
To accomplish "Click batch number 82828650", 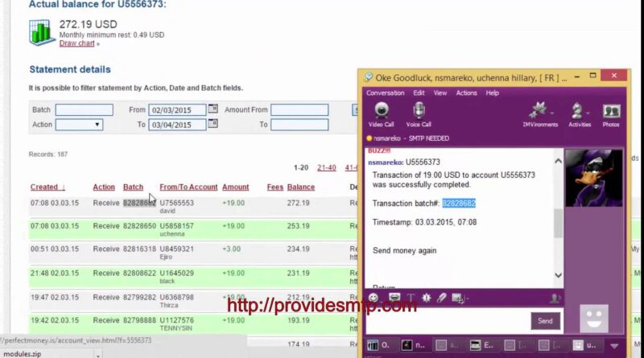I will (139, 226).
